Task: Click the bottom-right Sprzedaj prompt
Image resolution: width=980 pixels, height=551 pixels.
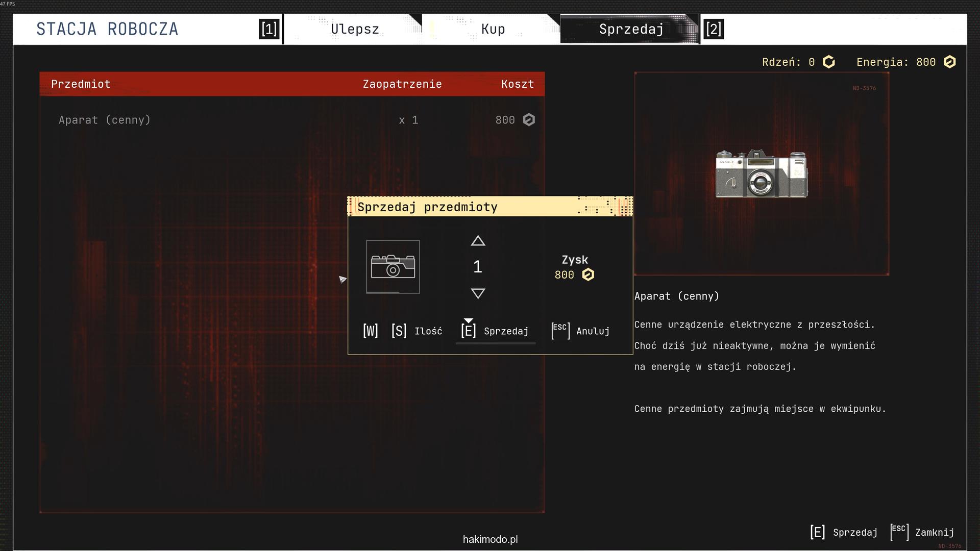Action: [854, 532]
